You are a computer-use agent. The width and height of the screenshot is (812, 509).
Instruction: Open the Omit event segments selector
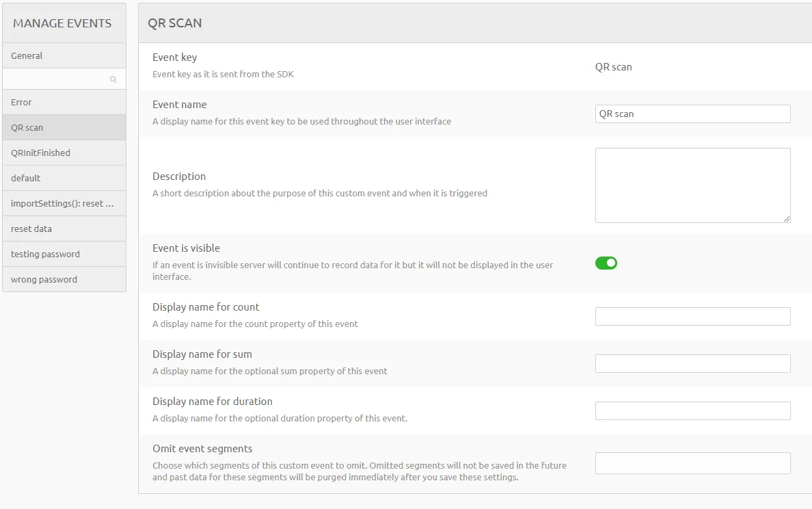pyautogui.click(x=692, y=463)
